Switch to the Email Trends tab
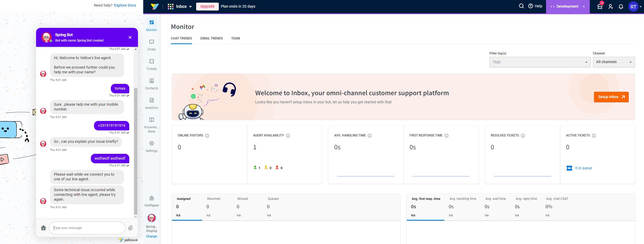The image size is (644, 244). point(211,38)
